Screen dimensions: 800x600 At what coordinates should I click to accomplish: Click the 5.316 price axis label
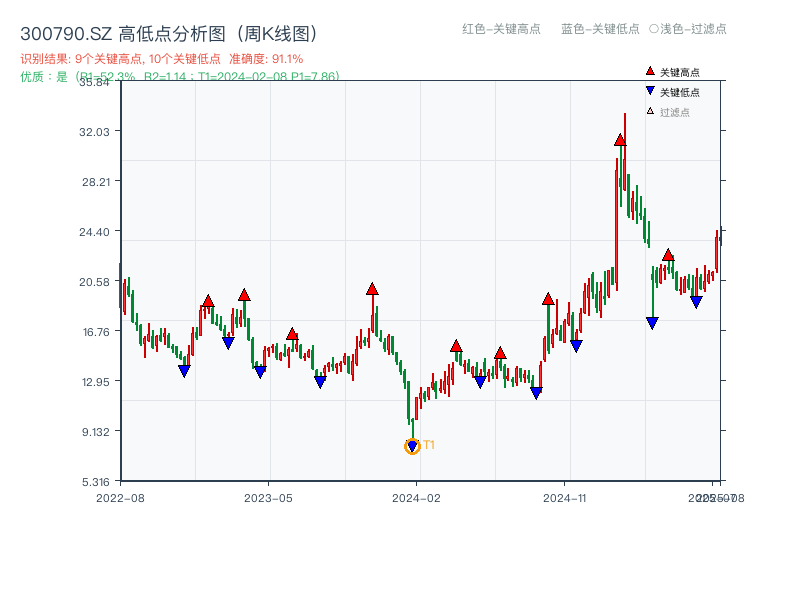click(x=96, y=482)
